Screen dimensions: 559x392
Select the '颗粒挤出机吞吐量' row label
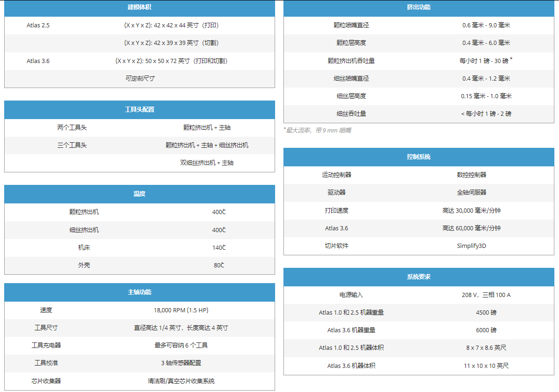click(x=351, y=61)
